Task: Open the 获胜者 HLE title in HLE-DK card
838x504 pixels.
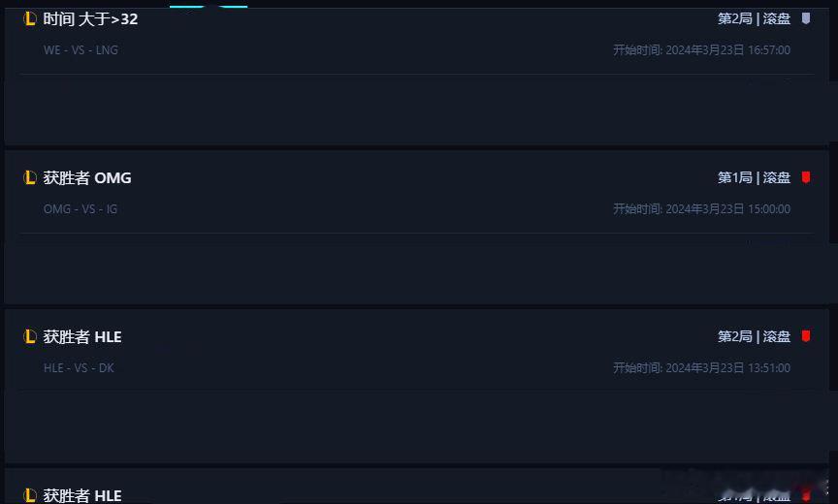Action: pyautogui.click(x=82, y=337)
